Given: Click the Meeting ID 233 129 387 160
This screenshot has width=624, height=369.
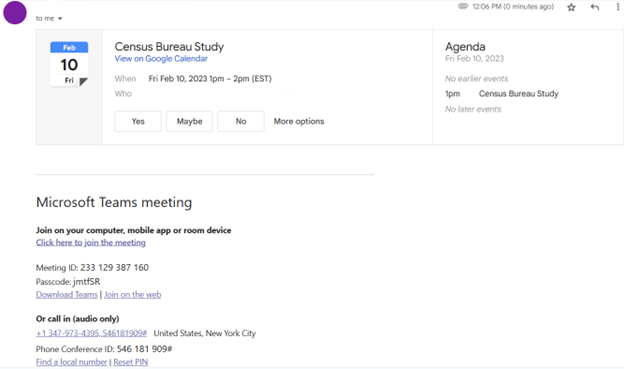Looking at the screenshot, I should 92,267.
